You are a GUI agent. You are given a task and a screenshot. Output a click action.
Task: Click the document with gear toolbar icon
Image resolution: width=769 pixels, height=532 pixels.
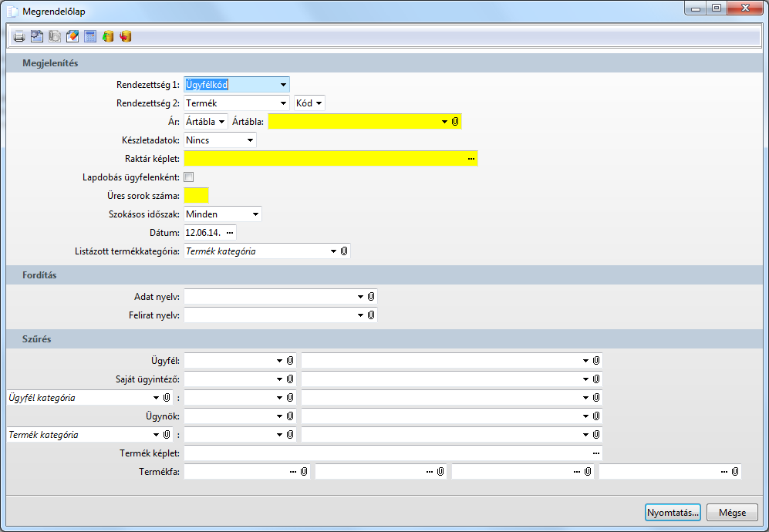(37, 36)
